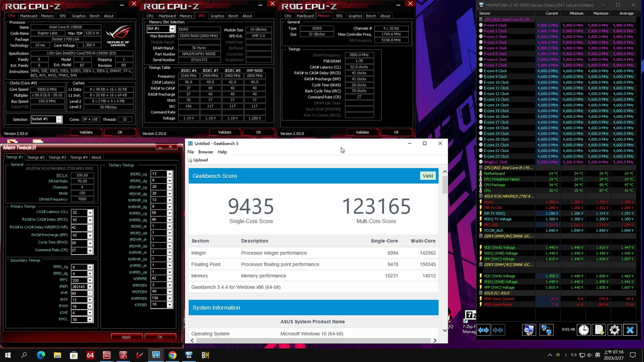Image resolution: width=644 pixels, height=362 pixels.
Task: Open tRFC dropdown in MemTweakIt
Action: tap(90, 280)
